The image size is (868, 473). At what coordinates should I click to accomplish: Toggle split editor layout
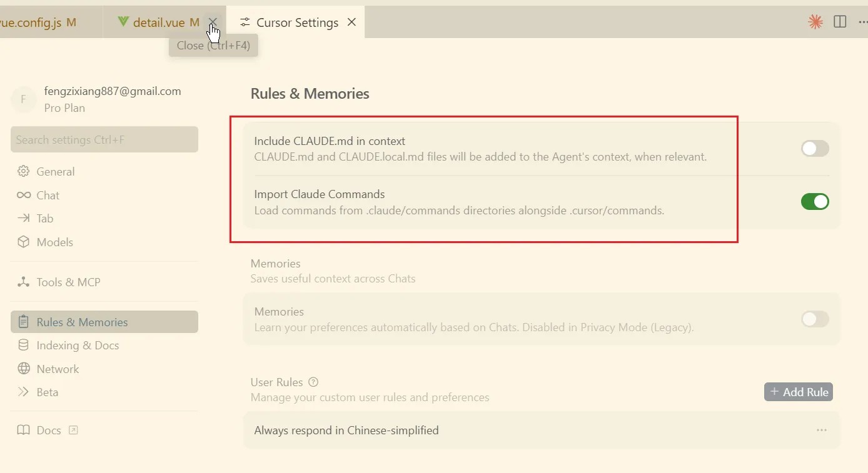[839, 21]
